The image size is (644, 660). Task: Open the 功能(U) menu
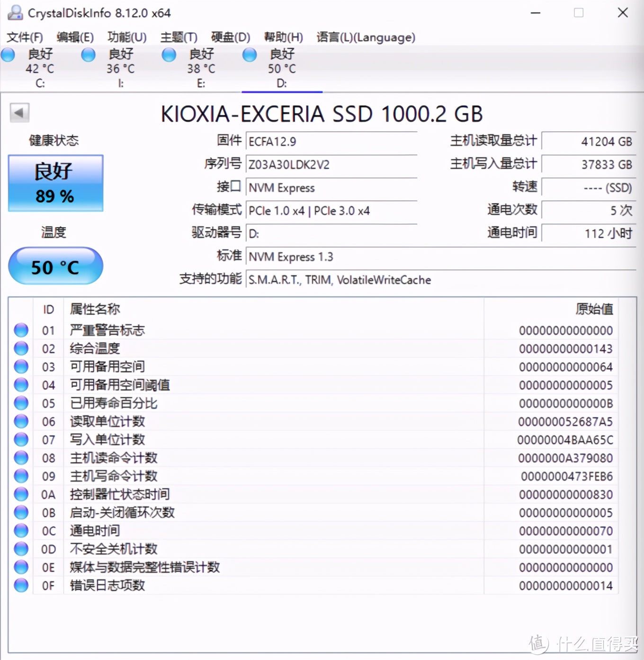pos(126,37)
